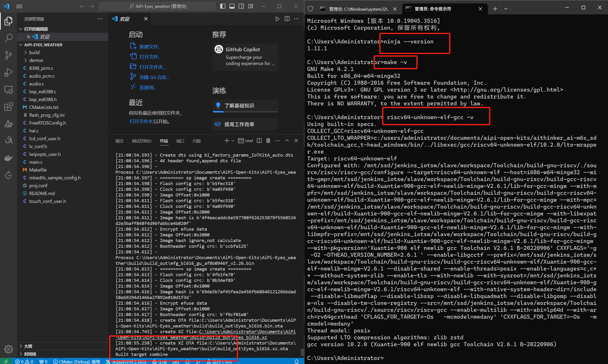Open 提高工作效率 walkthrough
Screen dimensions: 608x364
245,124
